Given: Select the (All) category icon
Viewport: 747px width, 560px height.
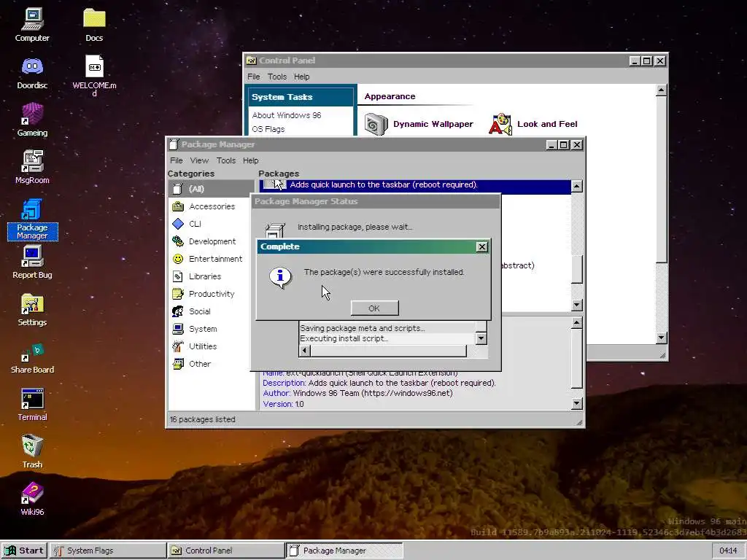Looking at the screenshot, I should pyautogui.click(x=178, y=189).
